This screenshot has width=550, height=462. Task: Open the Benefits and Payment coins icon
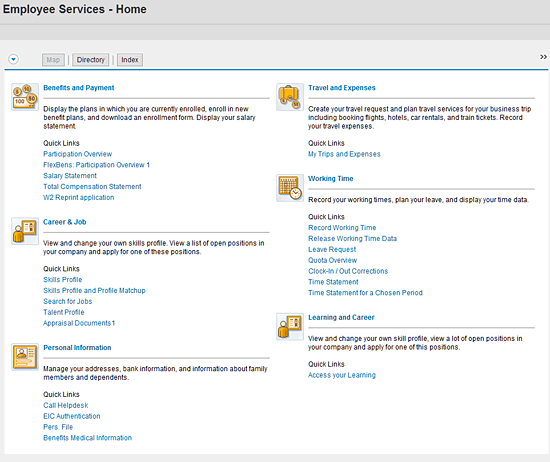25,97
